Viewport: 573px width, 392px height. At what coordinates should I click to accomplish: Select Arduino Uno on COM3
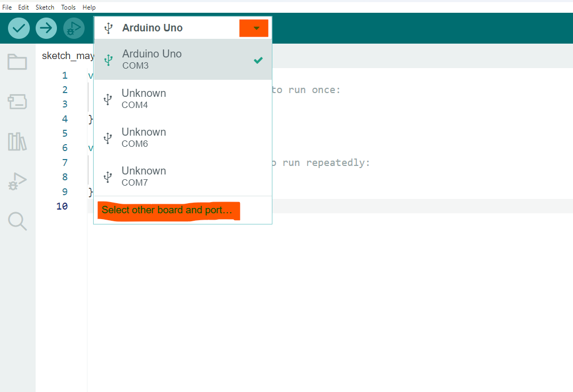[x=182, y=60]
